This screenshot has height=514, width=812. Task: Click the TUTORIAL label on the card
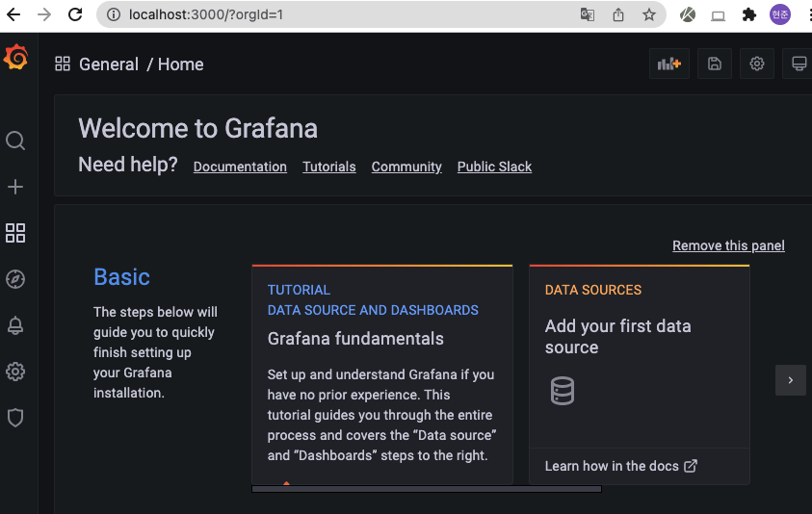(x=299, y=290)
